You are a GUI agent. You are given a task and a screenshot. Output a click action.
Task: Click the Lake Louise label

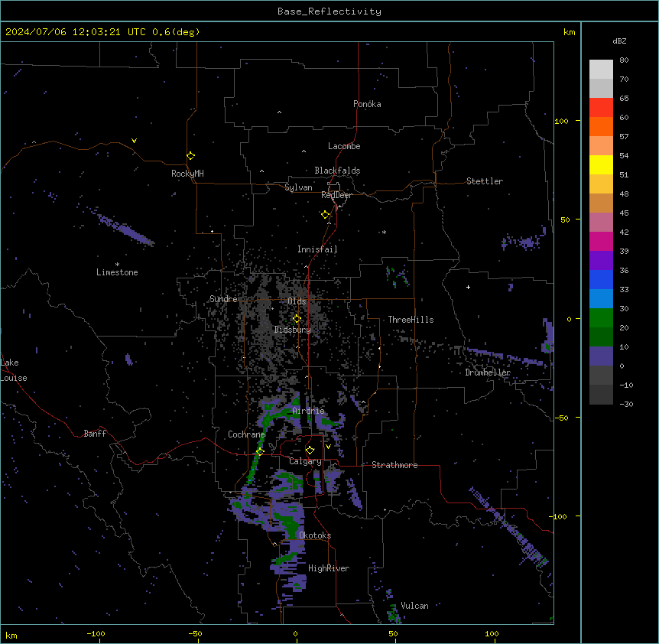tap(12, 370)
